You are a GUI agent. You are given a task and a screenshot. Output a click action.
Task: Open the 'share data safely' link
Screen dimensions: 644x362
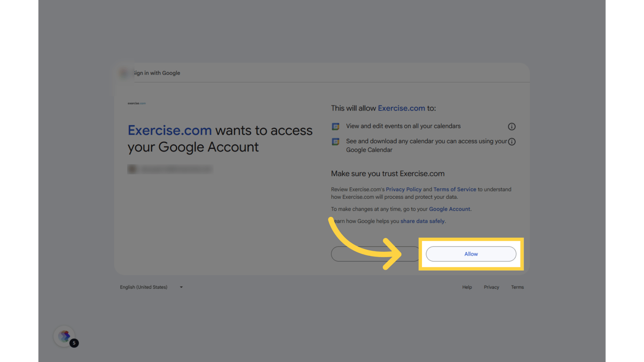coord(422,221)
